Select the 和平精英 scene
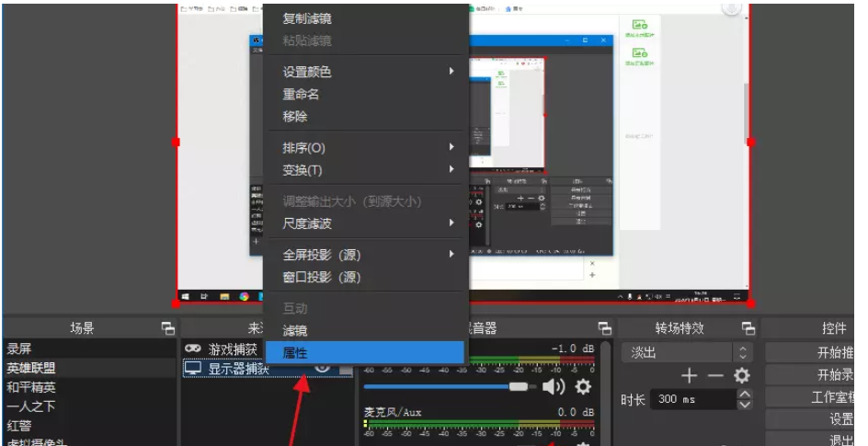The width and height of the screenshot is (868, 446). click(x=90, y=387)
